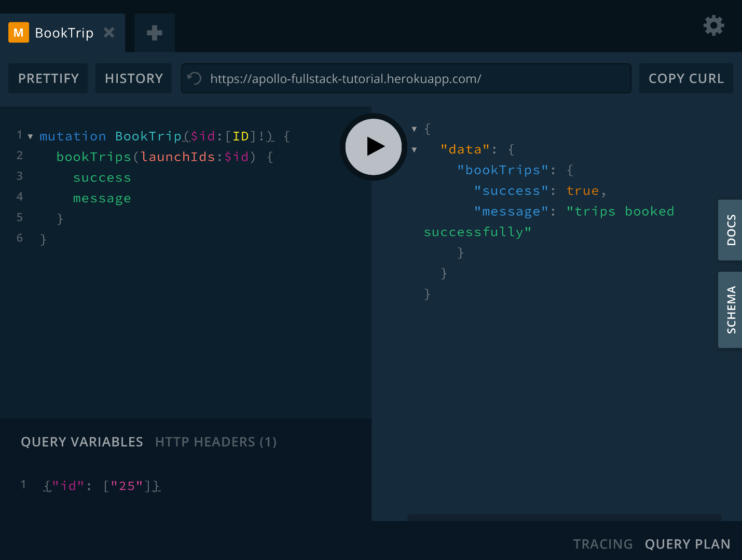The width and height of the screenshot is (742, 560).
Task: Click the PRETTIFY button
Action: tap(48, 78)
